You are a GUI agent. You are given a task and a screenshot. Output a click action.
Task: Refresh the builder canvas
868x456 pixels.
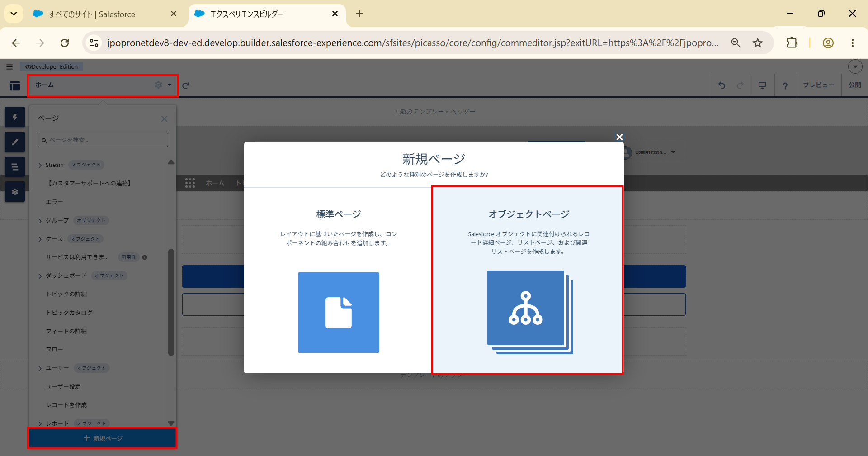tap(185, 85)
